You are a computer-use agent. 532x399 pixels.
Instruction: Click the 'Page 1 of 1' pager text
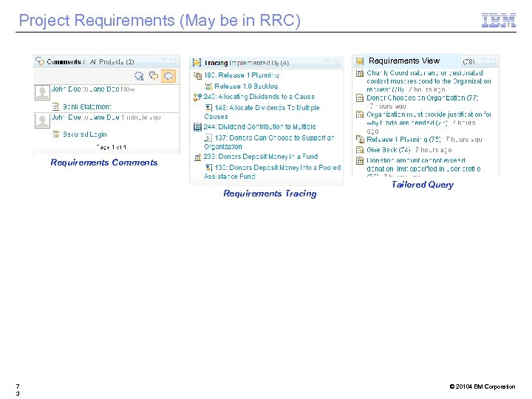tap(112, 147)
